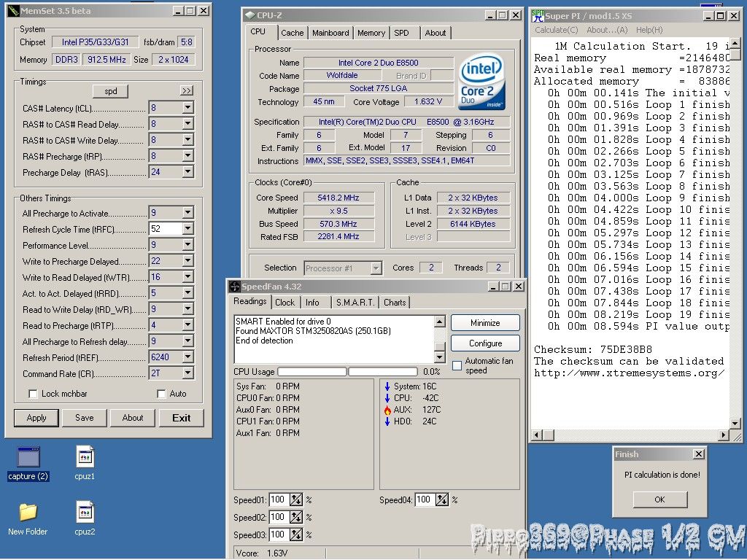
Task: Click the Speed02 spinner arrows
Action: [x=296, y=517]
